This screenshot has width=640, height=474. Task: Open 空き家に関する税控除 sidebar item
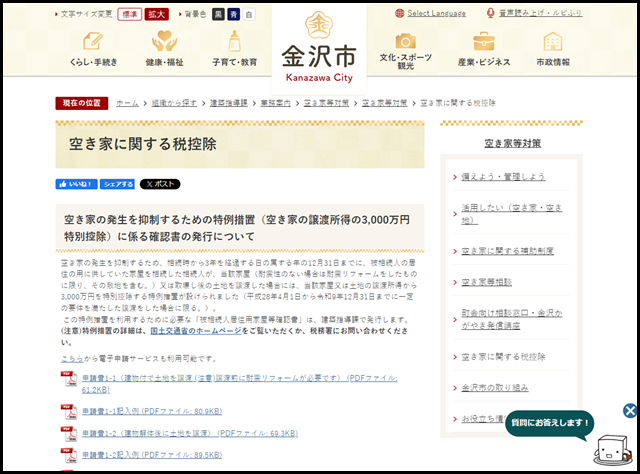point(503,357)
